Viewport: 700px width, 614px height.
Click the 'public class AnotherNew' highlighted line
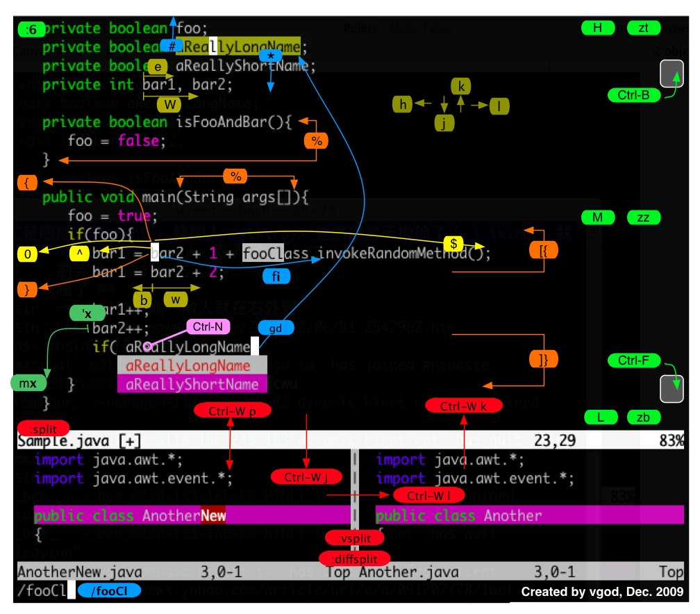(192, 515)
